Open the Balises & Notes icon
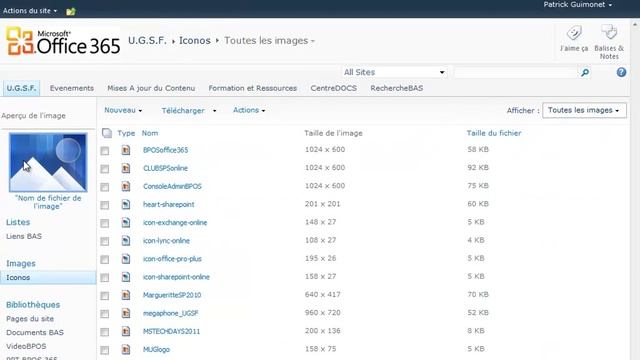Screen dimensions: 640x360 point(609,32)
